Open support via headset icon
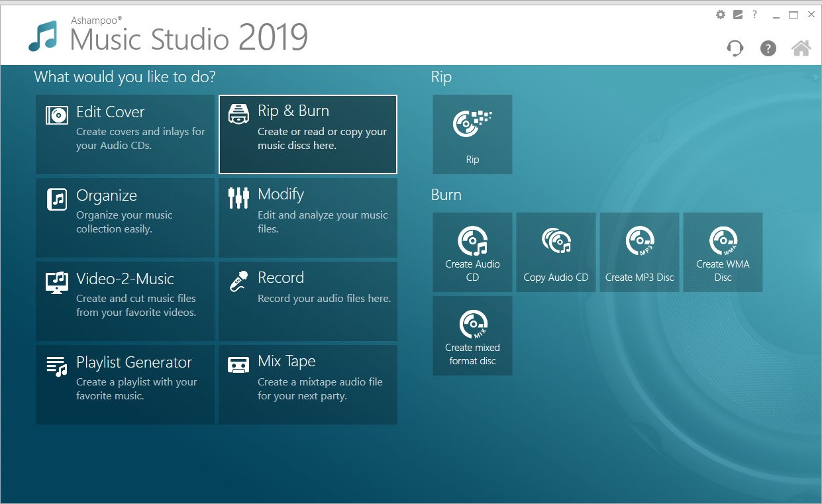Screen dimensions: 822x504 pyautogui.click(x=735, y=48)
